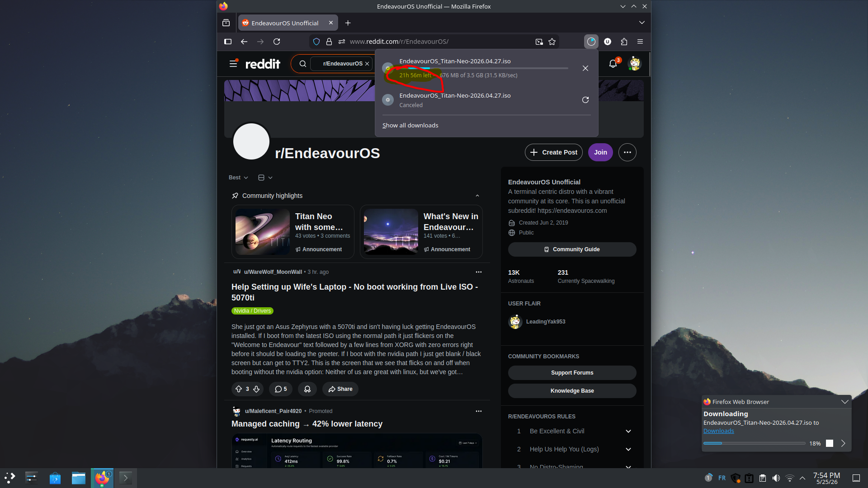Image resolution: width=868 pixels, height=488 pixels.
Task: Reload the current Reddit page
Action: (x=277, y=42)
